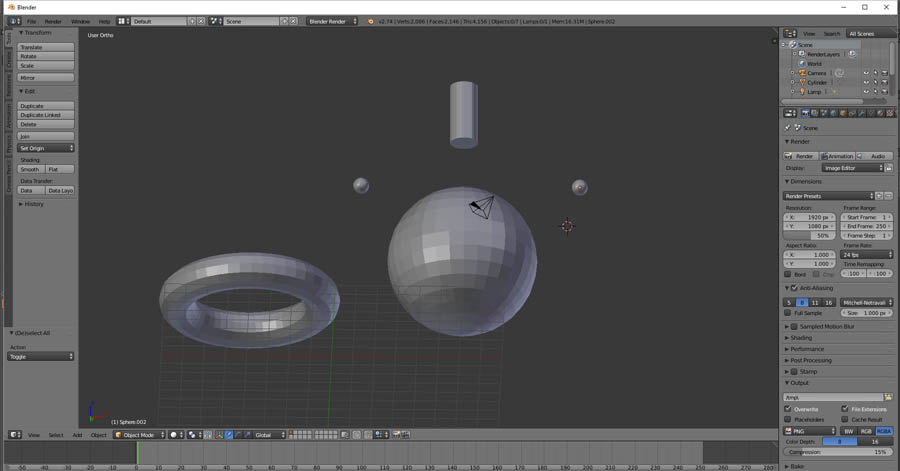Adjust the Compression slider
900x471 pixels.
[x=837, y=452]
